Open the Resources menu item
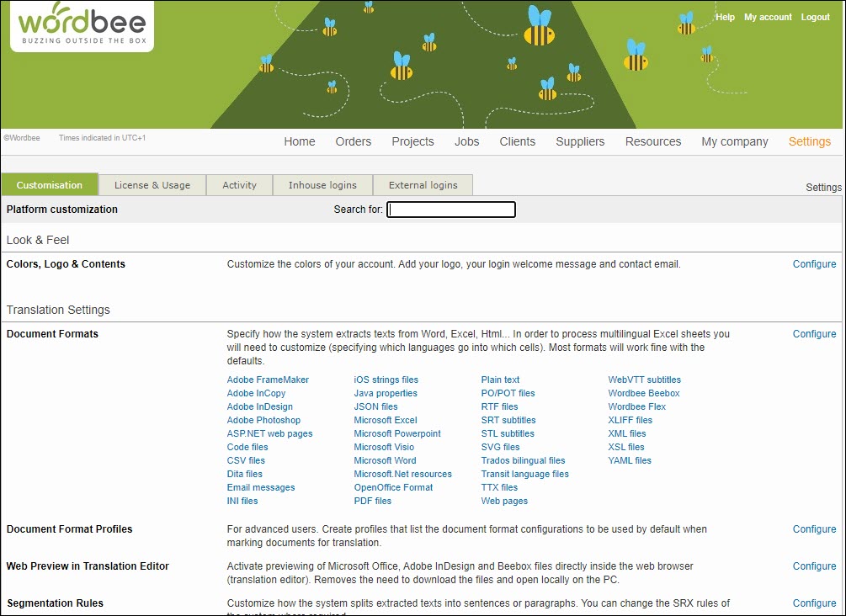This screenshot has width=846, height=616. [x=652, y=141]
